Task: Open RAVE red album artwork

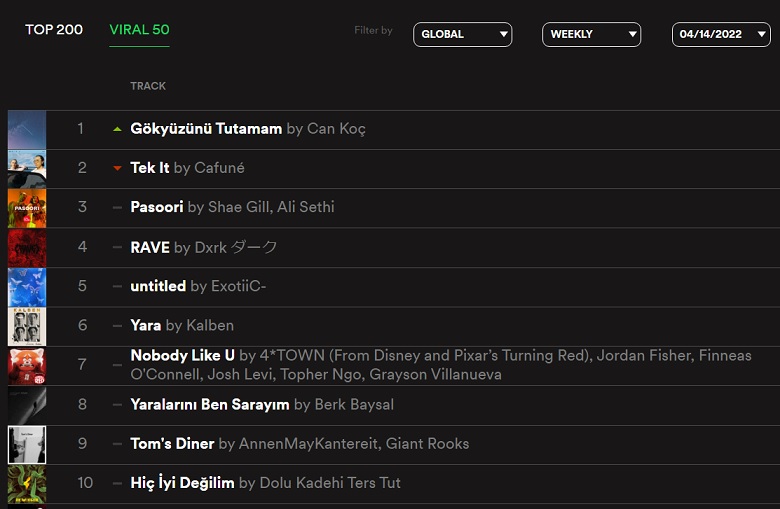Action: point(27,247)
